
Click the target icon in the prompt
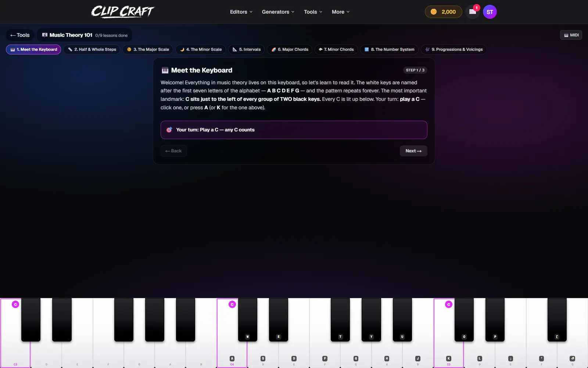(169, 130)
